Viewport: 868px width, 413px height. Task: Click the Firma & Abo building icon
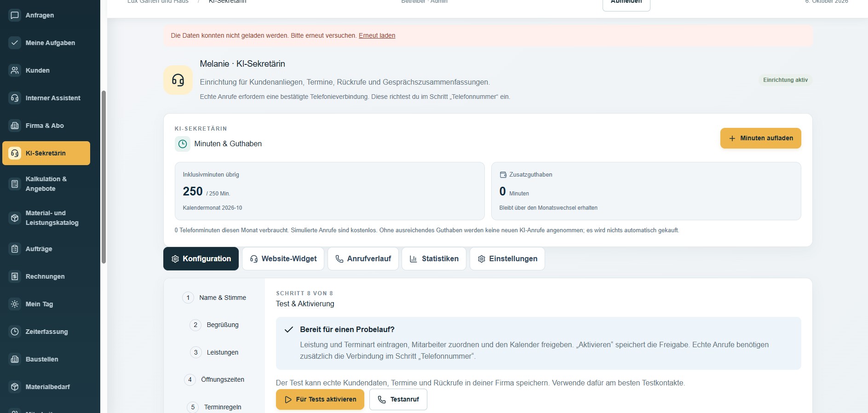(x=15, y=126)
